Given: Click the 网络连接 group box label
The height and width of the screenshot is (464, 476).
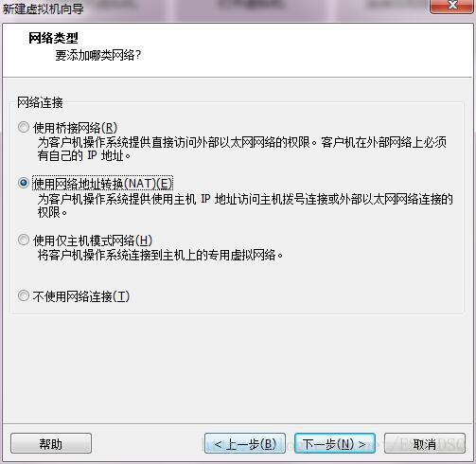Looking at the screenshot, I should click(40, 103).
